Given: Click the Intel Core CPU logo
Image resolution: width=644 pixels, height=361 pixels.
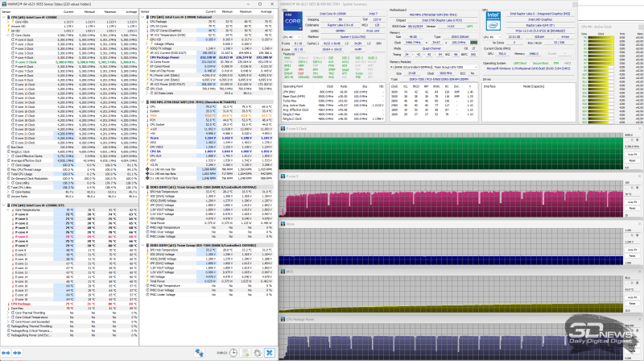Looking at the screenshot, I should coord(295,17).
